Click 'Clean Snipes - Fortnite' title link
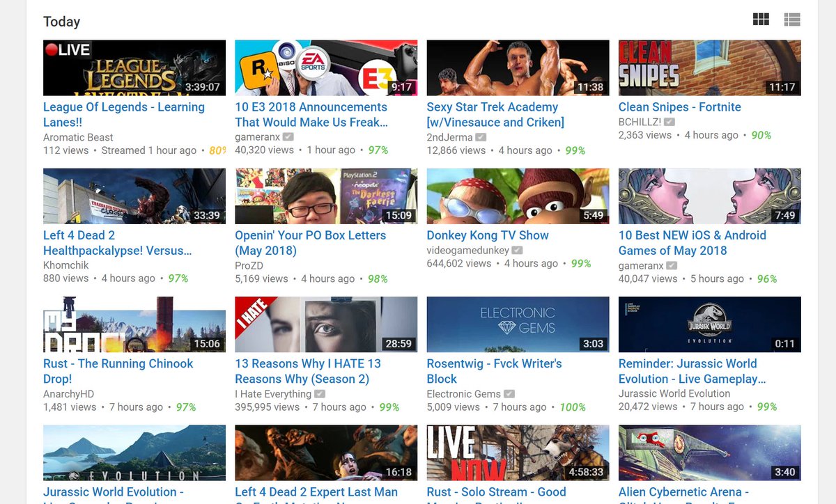The width and height of the screenshot is (836, 504). (680, 107)
